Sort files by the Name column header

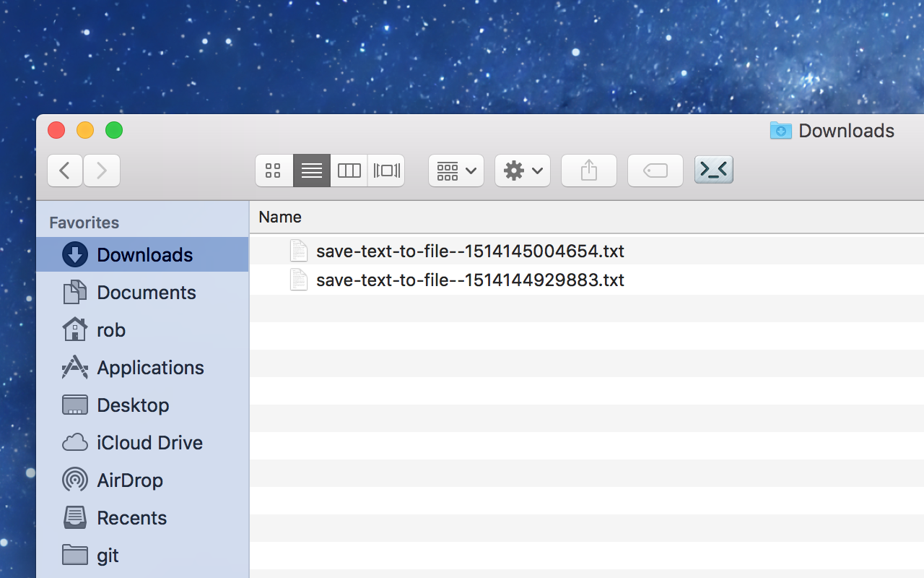pyautogui.click(x=279, y=217)
